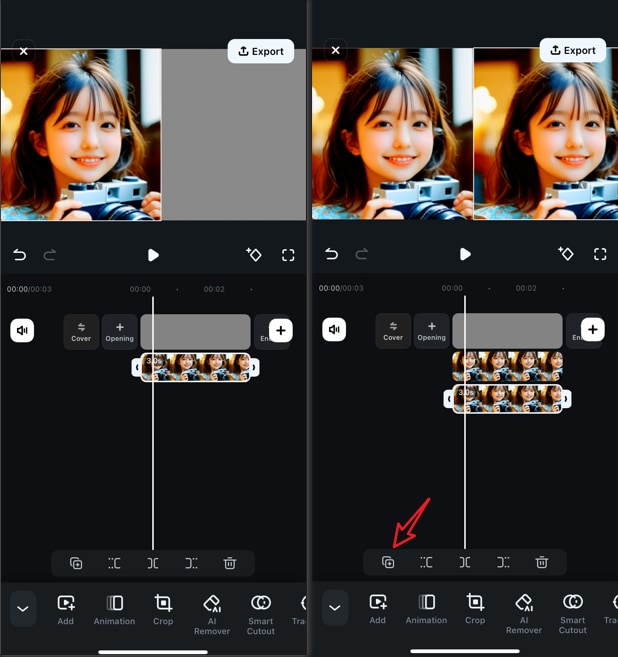Collapse toolbar chevron in right screen

click(x=335, y=608)
